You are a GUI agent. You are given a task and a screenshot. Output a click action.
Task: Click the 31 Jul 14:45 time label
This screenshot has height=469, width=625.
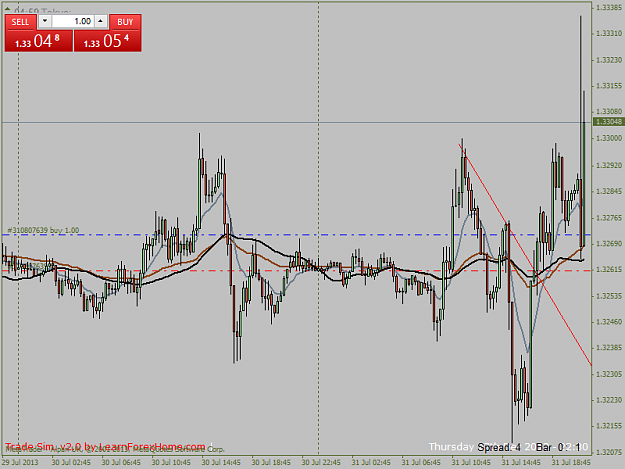click(521, 462)
